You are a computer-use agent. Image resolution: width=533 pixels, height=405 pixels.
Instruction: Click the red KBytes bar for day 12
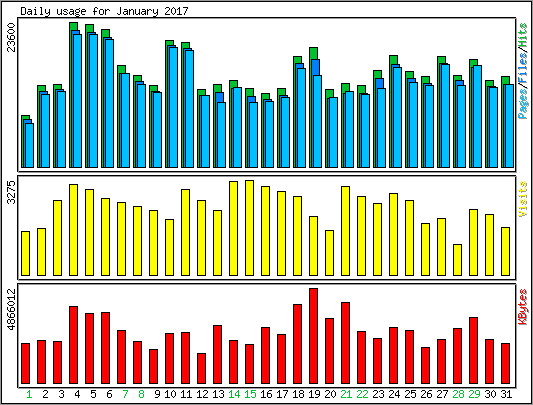[x=202, y=368]
